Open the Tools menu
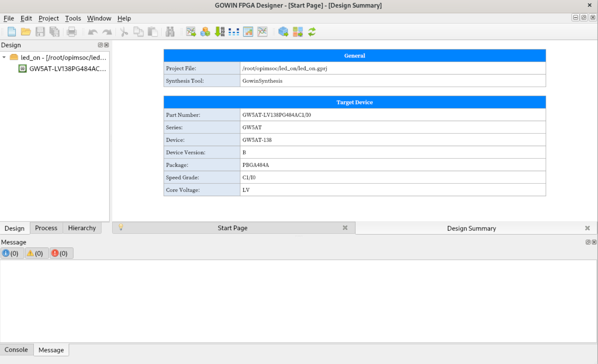598x364 pixels. (73, 18)
